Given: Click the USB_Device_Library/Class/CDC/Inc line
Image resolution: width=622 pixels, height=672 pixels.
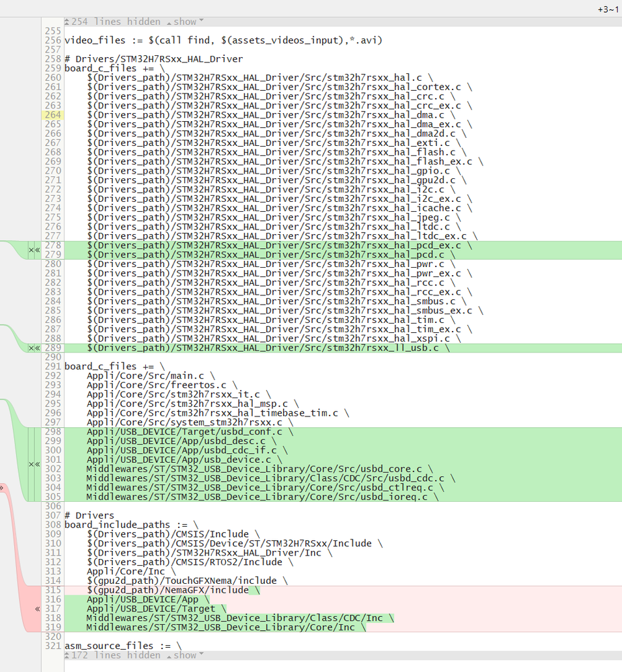Looking at the screenshot, I should click(x=240, y=618).
